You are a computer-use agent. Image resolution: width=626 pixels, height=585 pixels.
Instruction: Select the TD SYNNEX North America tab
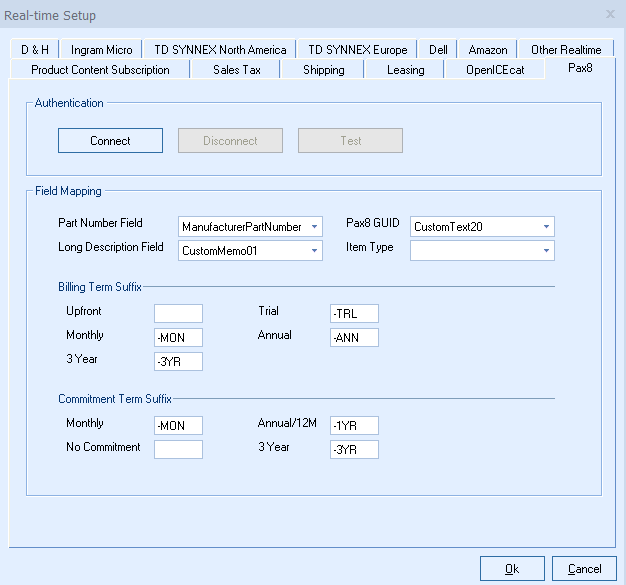pyautogui.click(x=220, y=50)
